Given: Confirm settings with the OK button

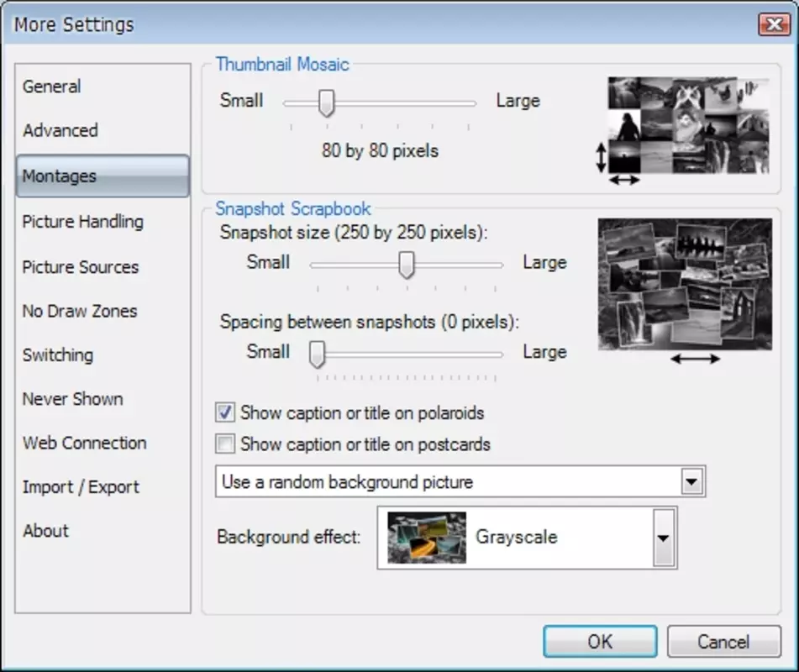Looking at the screenshot, I should [x=600, y=642].
